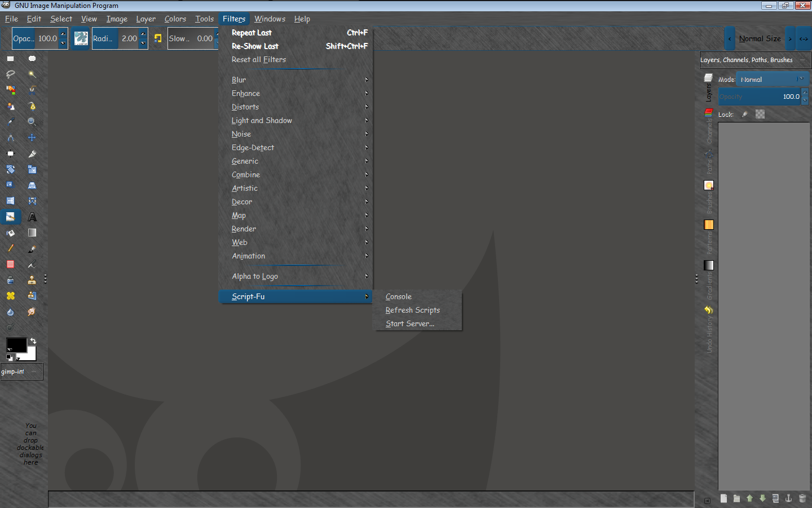This screenshot has height=508, width=812.
Task: Expand the Alpha to Logo submenu
Action: coord(297,276)
